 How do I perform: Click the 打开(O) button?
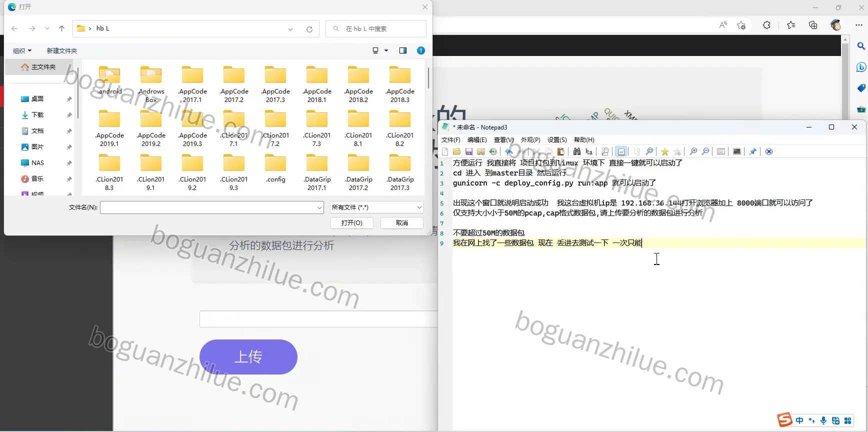[x=352, y=223]
